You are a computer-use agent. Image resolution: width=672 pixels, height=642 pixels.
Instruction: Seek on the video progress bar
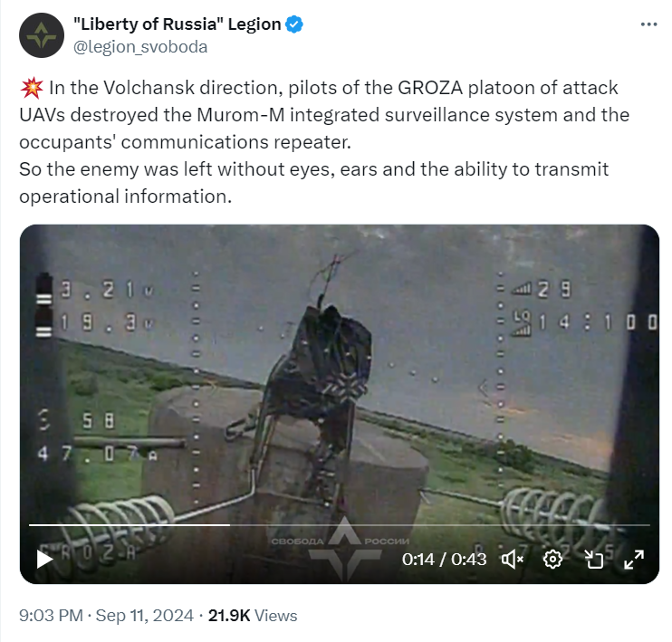click(x=340, y=524)
